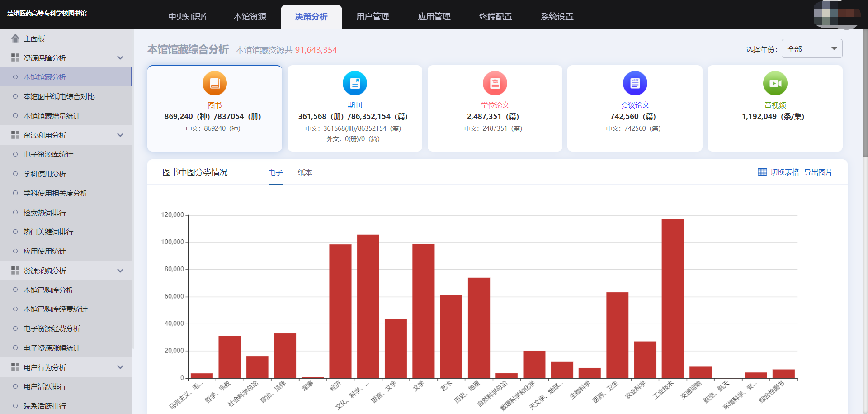868x414 pixels.
Task: Switch to the 纸本 chart tab
Action: pyautogui.click(x=305, y=172)
